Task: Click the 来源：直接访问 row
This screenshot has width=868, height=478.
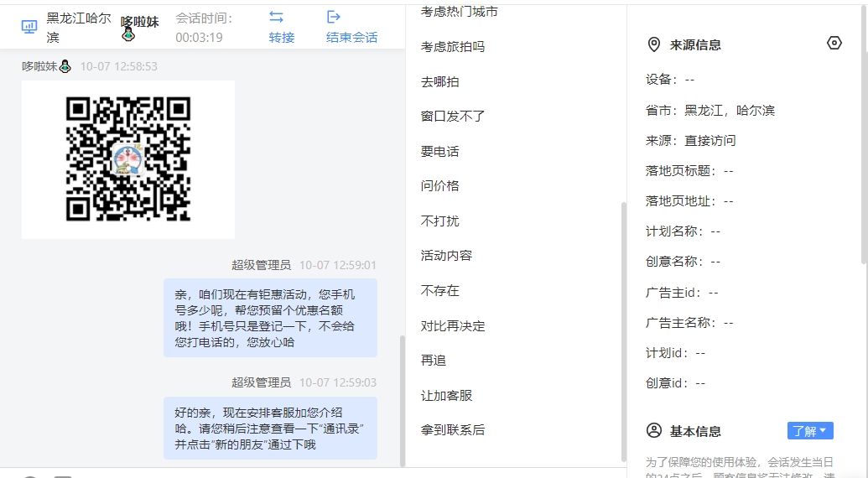Action: 690,141
